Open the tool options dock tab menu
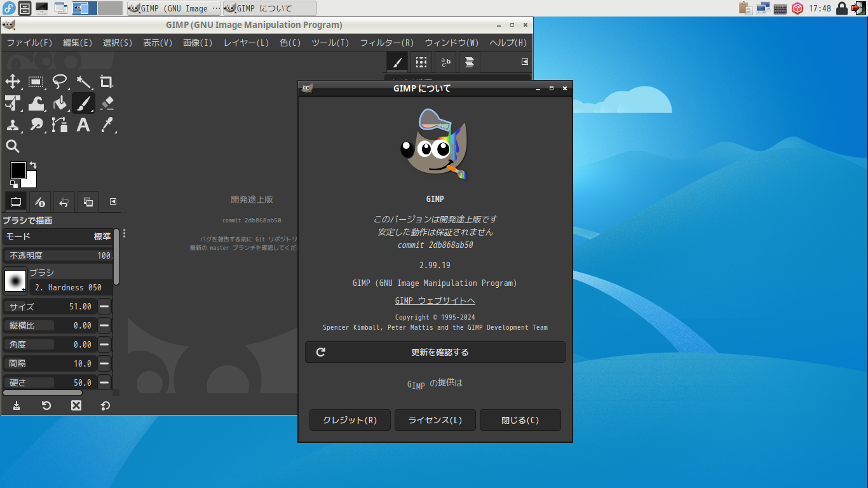This screenshot has width=868, height=488. coord(113,201)
